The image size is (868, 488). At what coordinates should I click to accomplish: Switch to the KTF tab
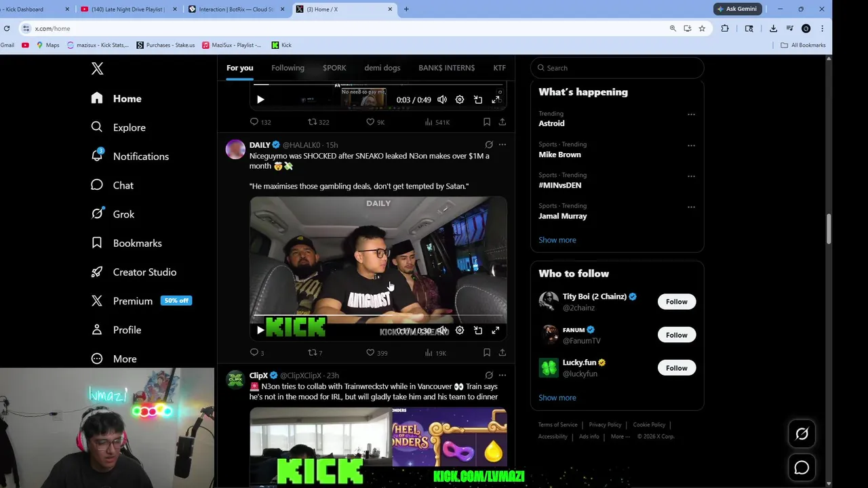(x=500, y=68)
